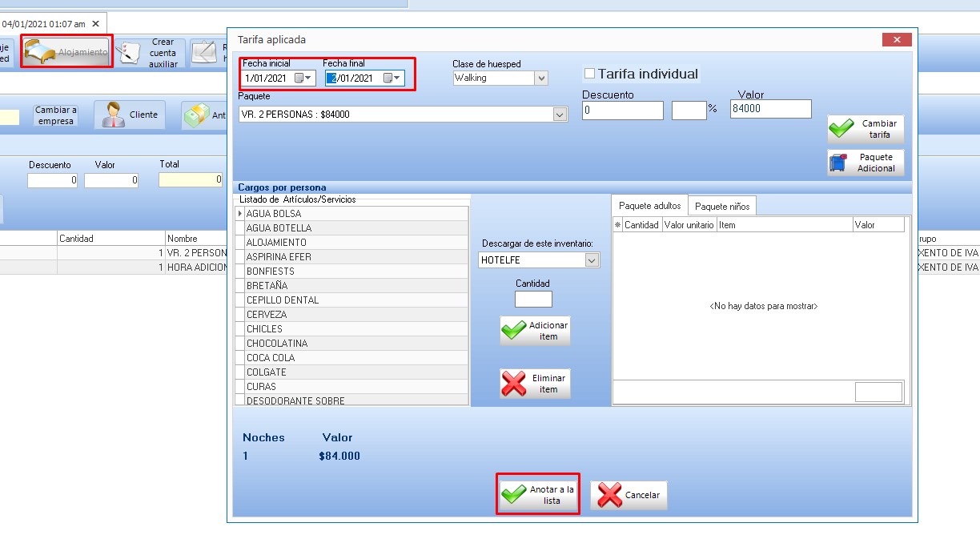Click the Adicionar item checkmark icon
This screenshot has height=535, width=980.
point(513,330)
